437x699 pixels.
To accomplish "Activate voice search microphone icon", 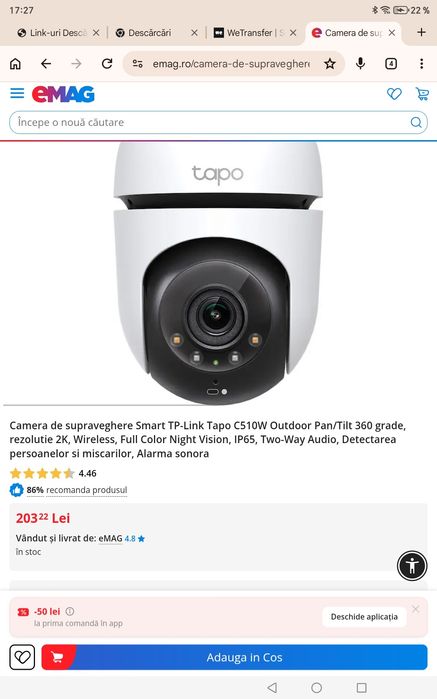I will [x=360, y=64].
